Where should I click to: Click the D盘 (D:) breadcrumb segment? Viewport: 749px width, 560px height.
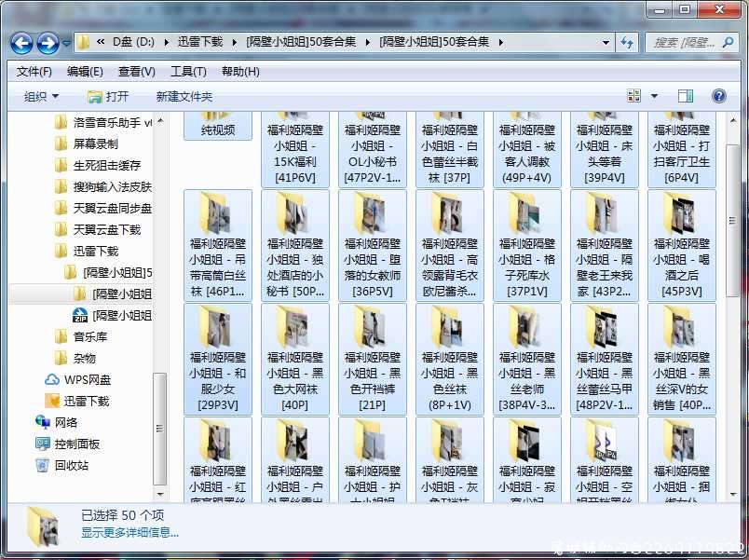[x=133, y=42]
